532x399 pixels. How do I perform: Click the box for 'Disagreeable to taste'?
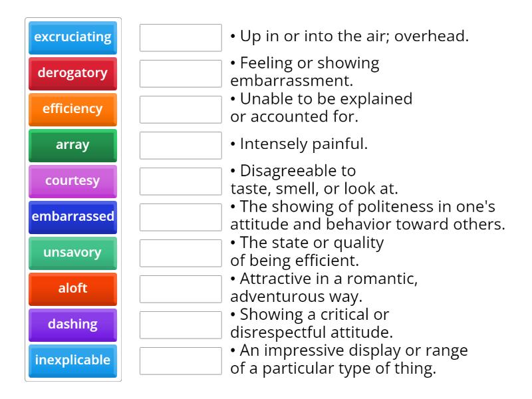pos(181,182)
